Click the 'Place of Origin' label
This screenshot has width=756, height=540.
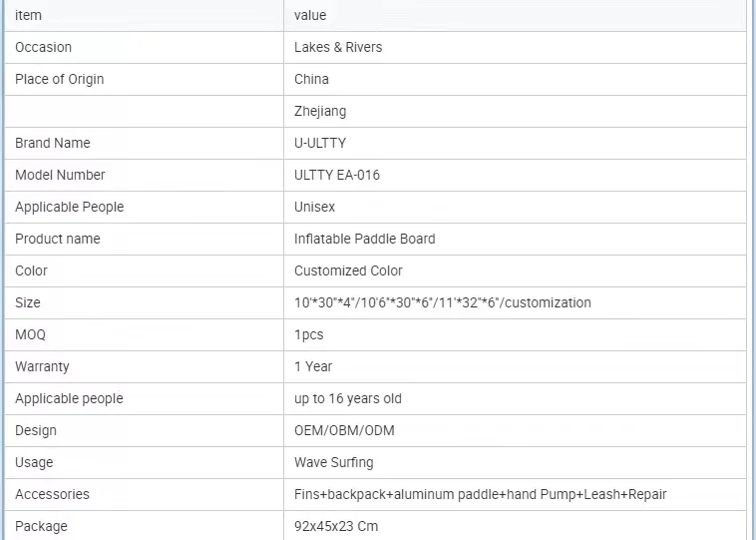coord(59,79)
